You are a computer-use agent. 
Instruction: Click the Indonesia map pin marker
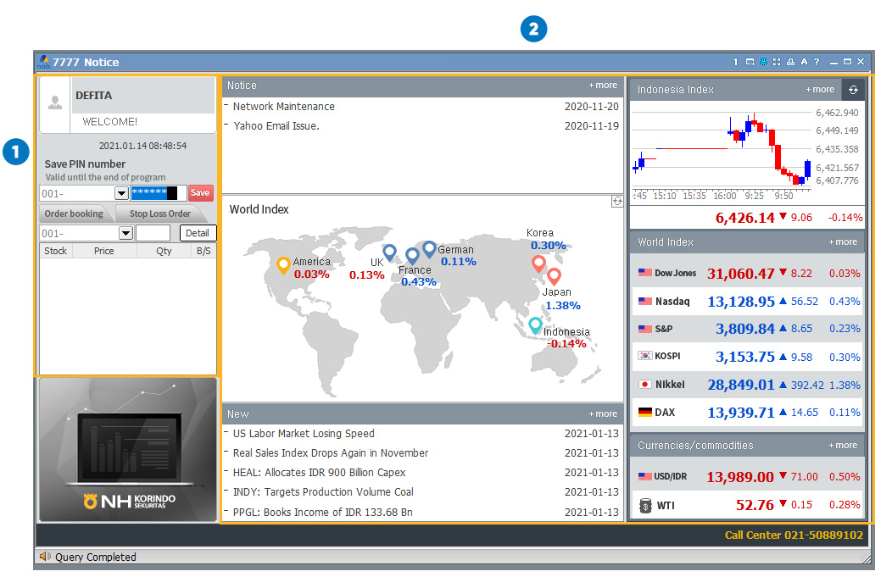(535, 325)
